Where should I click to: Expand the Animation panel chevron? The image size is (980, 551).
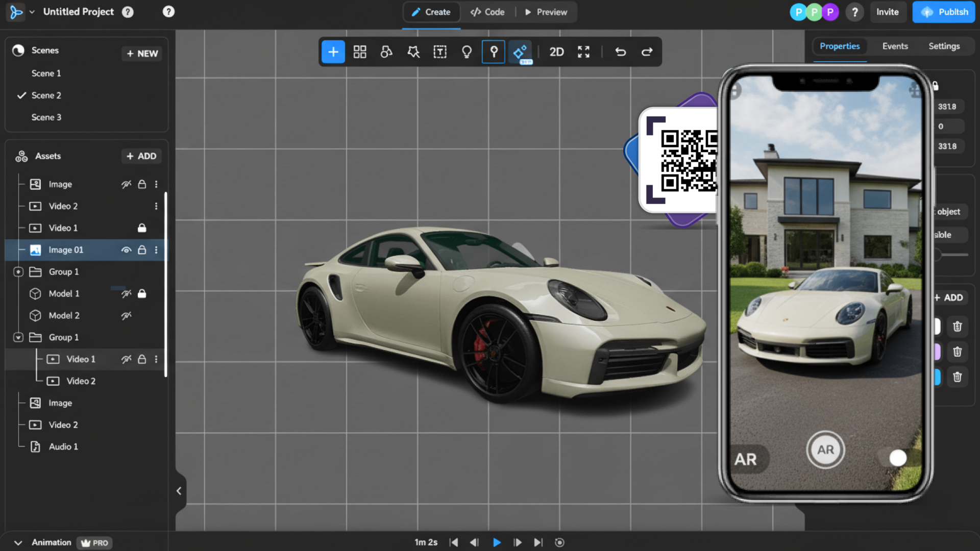(18, 543)
